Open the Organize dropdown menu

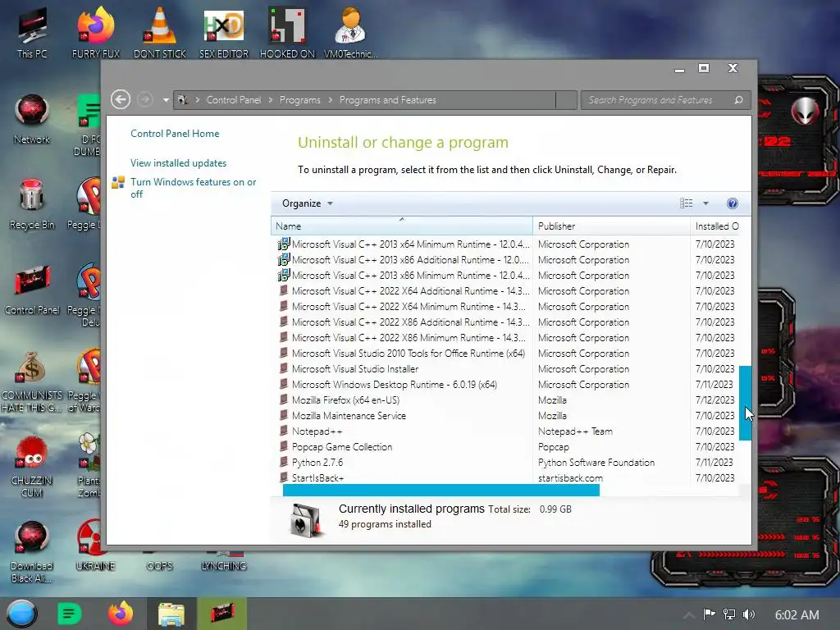tap(308, 203)
